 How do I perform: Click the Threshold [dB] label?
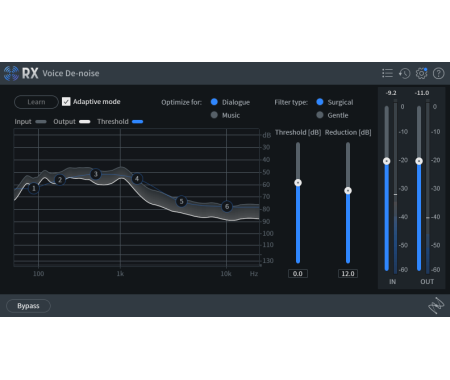(x=298, y=133)
